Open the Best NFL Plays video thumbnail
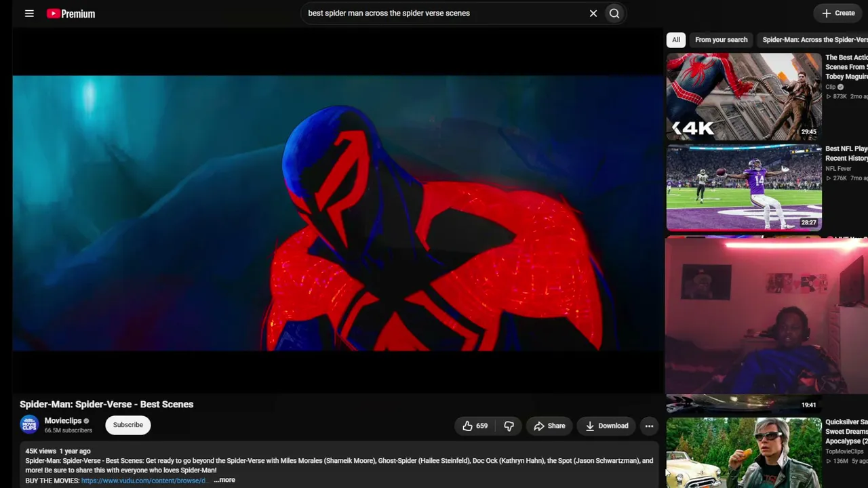Viewport: 868px width, 488px height. 744,188
